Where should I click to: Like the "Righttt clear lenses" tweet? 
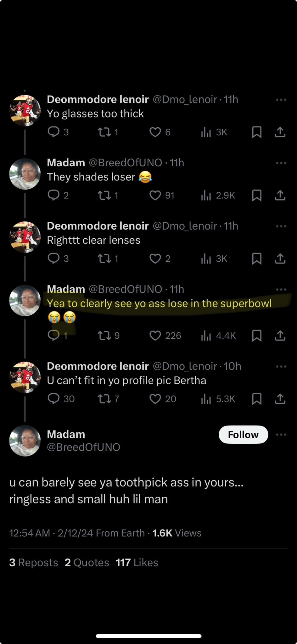click(x=155, y=258)
